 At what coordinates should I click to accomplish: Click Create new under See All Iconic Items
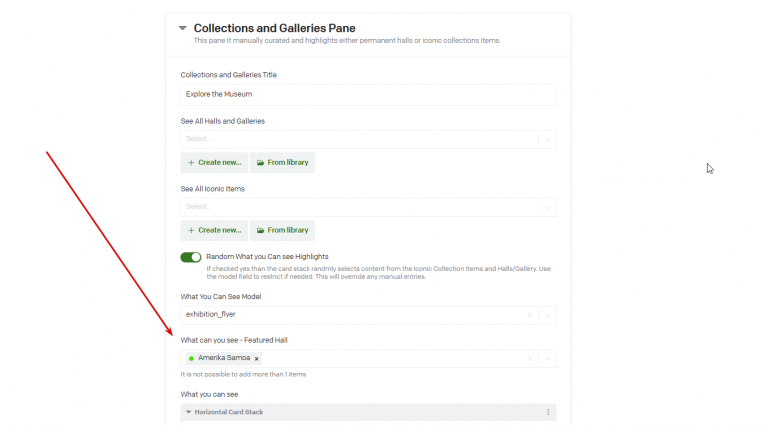click(x=213, y=230)
